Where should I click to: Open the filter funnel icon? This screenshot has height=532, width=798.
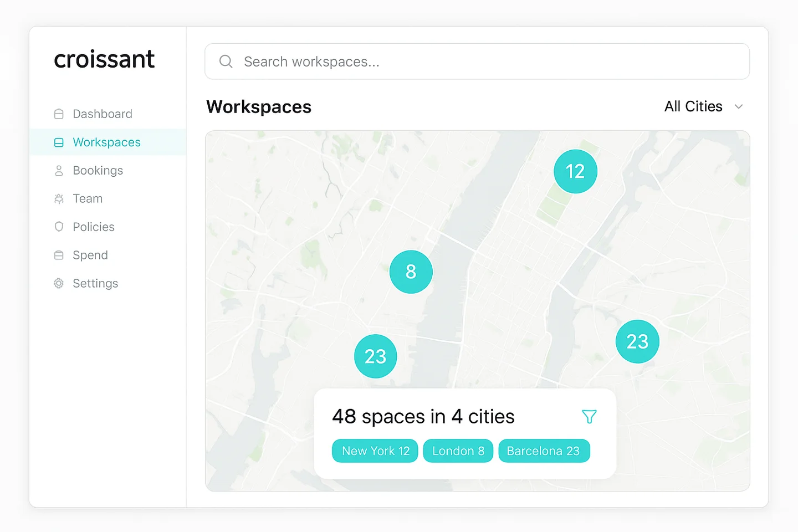click(x=589, y=417)
